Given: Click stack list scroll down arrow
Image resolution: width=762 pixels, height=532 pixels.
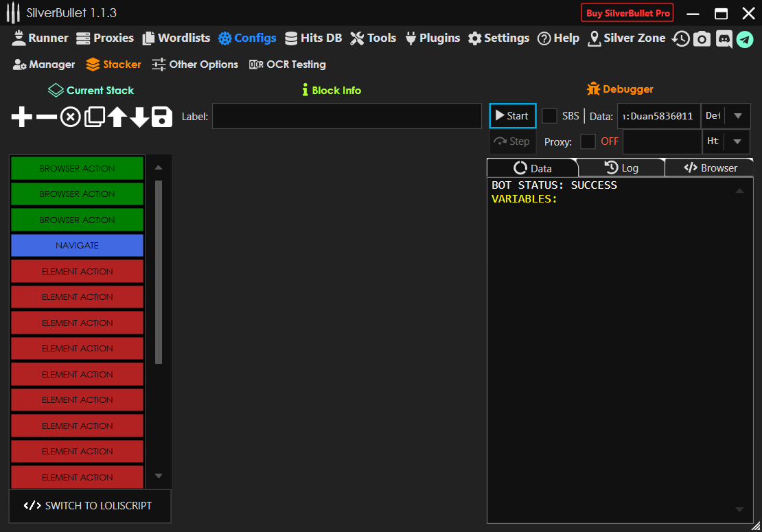Looking at the screenshot, I should tap(159, 476).
